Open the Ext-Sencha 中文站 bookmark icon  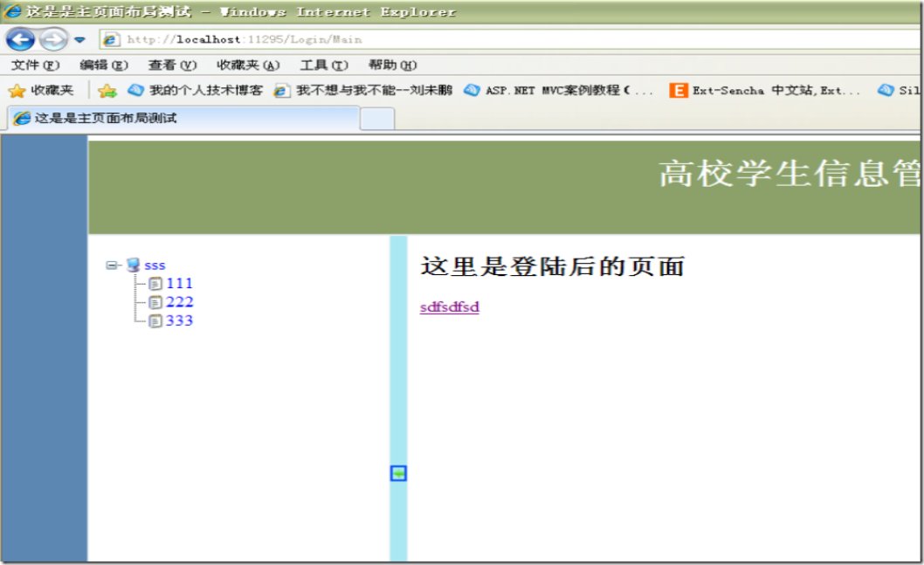coord(679,90)
